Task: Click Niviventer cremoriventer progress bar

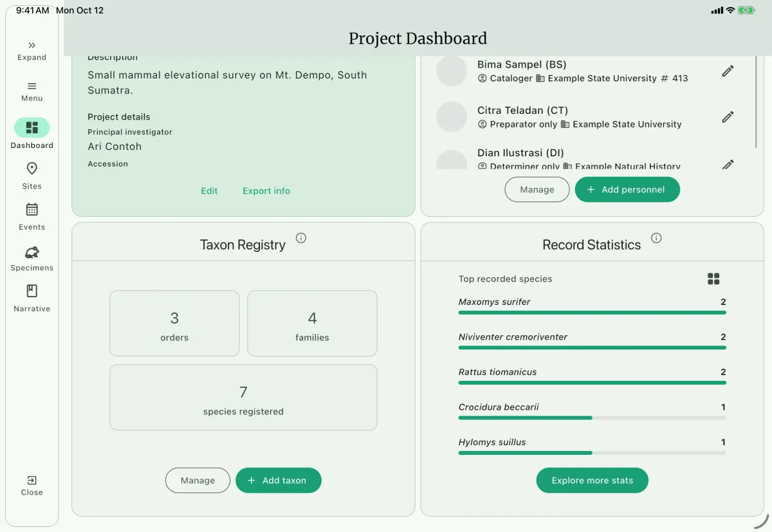Action: (593, 347)
